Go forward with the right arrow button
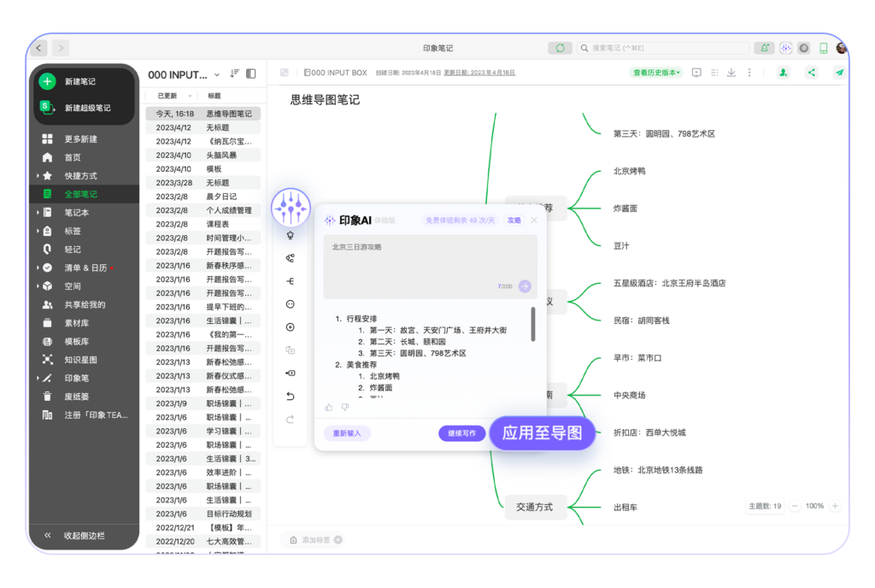This screenshot has width=875, height=588. point(61,48)
